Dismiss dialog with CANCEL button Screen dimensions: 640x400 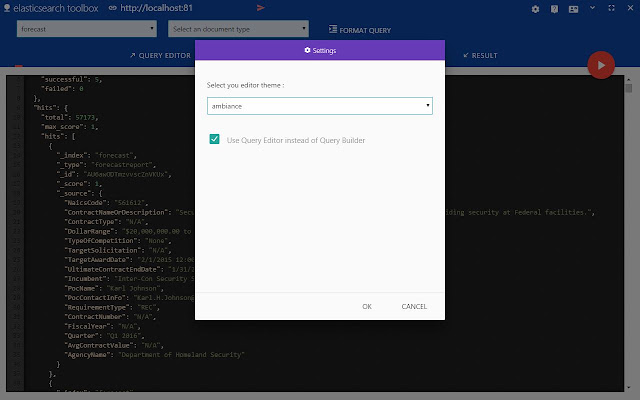(414, 307)
